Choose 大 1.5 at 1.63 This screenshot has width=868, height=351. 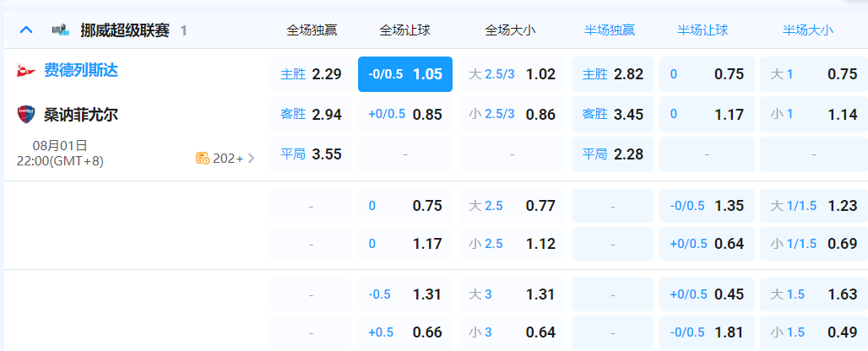pos(813,294)
